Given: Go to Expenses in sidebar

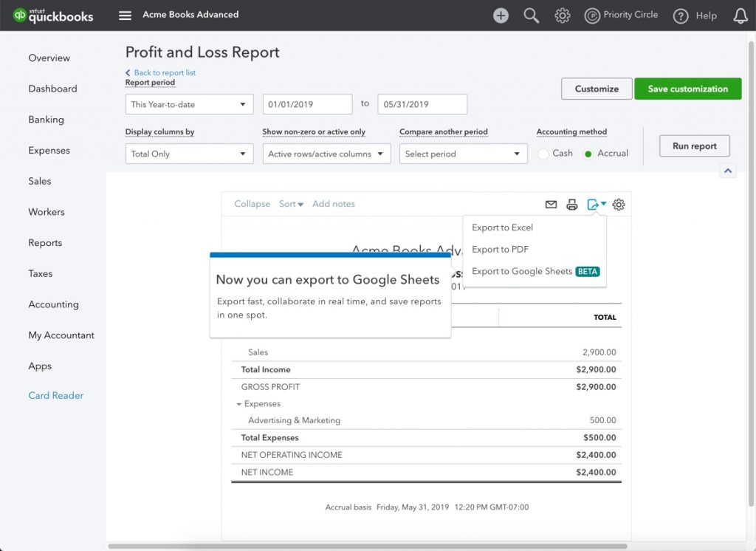Looking at the screenshot, I should coord(49,151).
